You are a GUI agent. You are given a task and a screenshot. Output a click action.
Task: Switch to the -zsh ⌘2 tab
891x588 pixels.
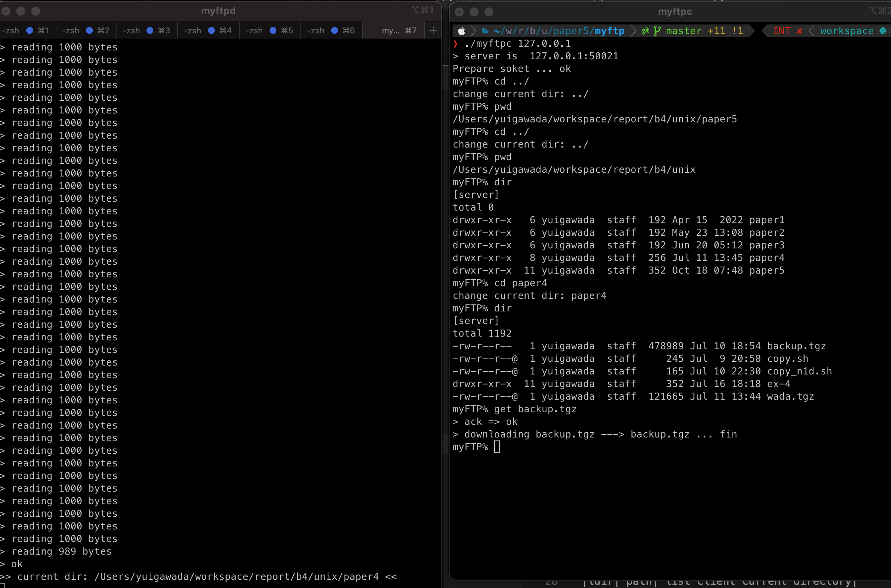point(86,30)
